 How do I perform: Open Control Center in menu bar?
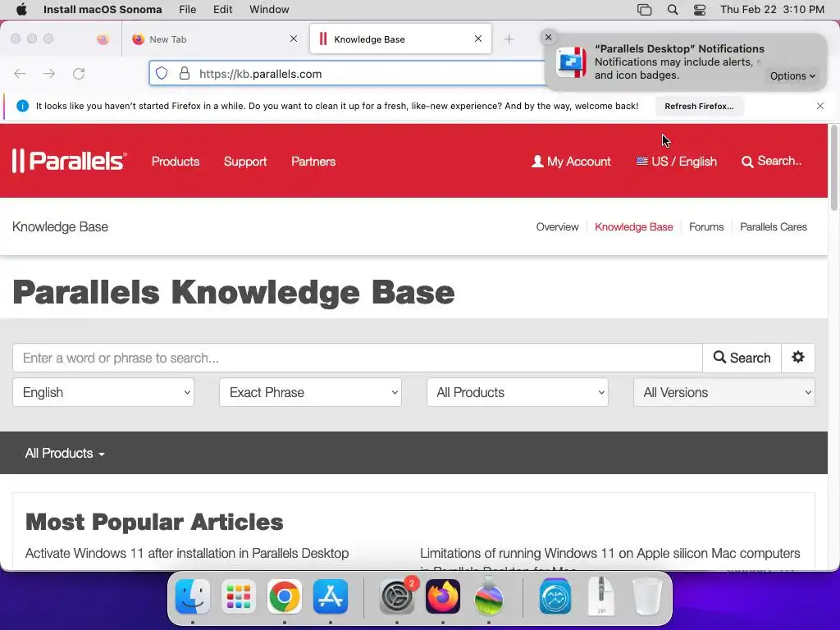[x=700, y=10]
